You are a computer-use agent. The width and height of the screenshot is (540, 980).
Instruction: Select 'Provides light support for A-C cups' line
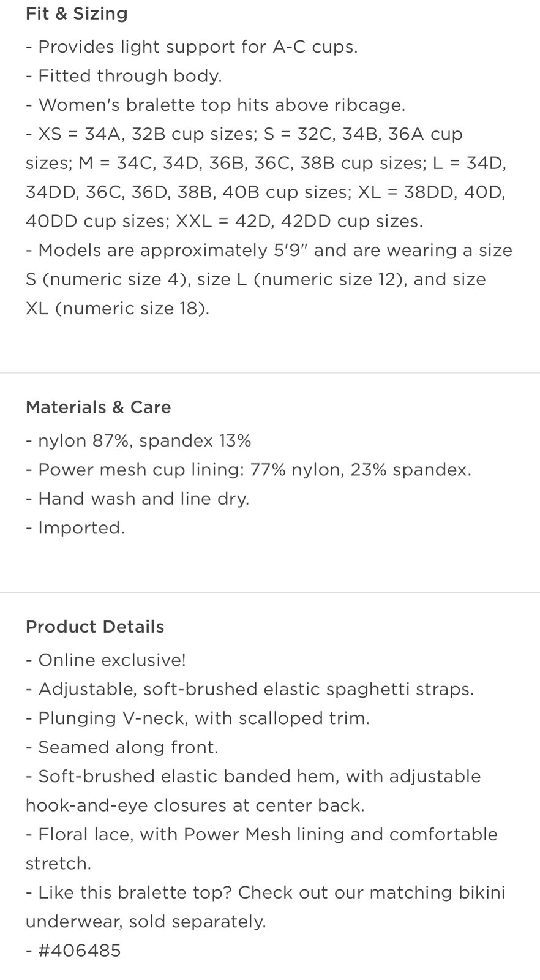192,47
